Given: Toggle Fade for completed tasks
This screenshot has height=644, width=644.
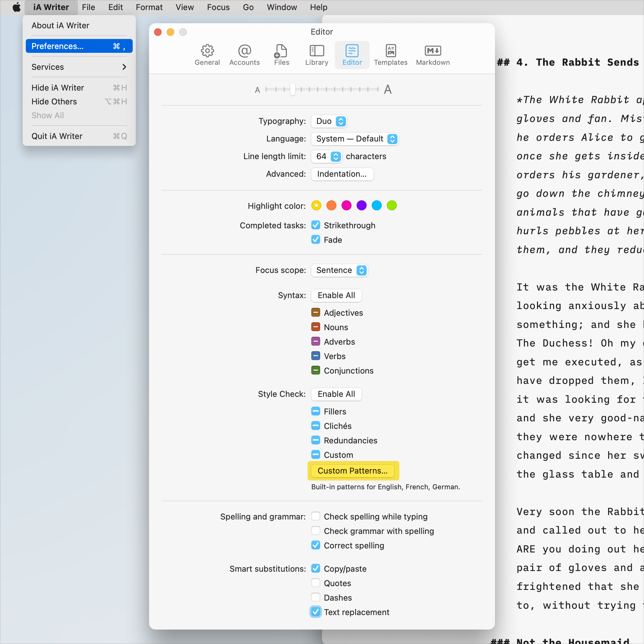Looking at the screenshot, I should coord(315,239).
